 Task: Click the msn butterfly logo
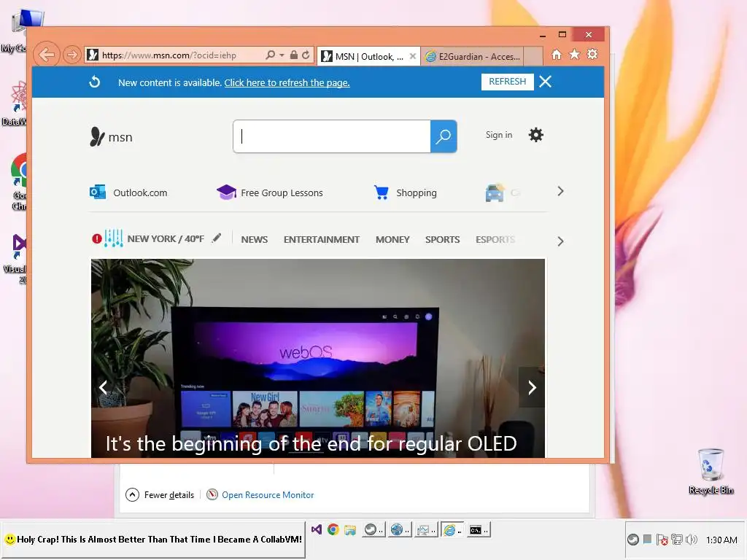point(111,137)
